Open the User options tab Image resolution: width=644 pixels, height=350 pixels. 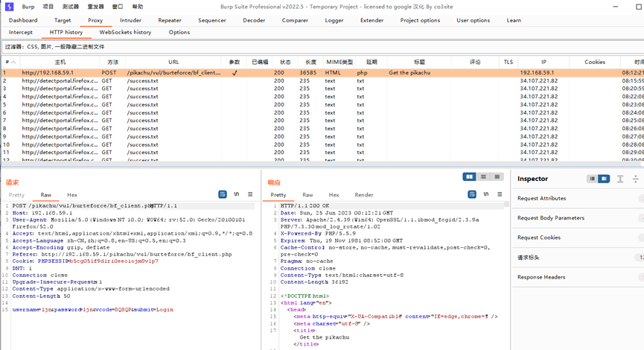pyautogui.click(x=474, y=20)
